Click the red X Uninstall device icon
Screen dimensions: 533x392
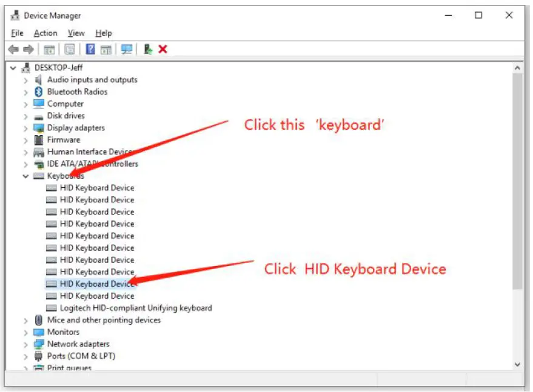point(163,49)
